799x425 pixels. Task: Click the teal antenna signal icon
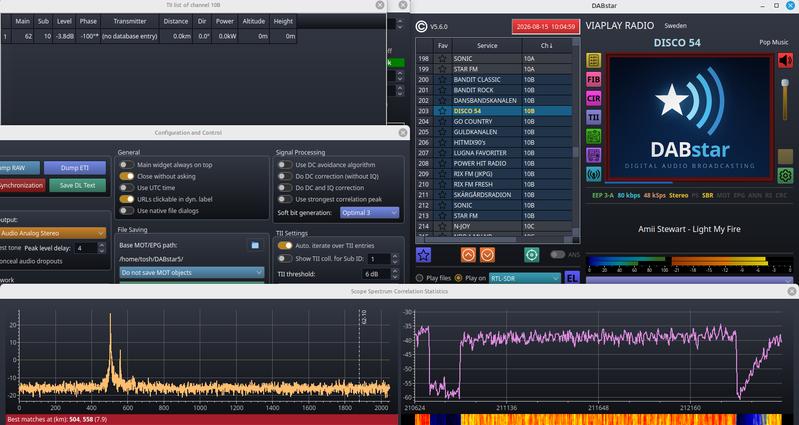tap(593, 174)
